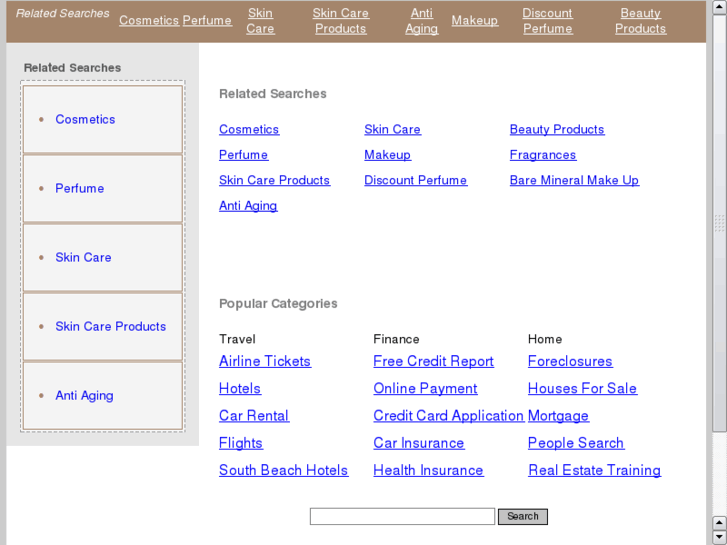Viewport: 727px width, 545px height.
Task: Select Cosmetics in left sidebar list
Action: [x=85, y=119]
